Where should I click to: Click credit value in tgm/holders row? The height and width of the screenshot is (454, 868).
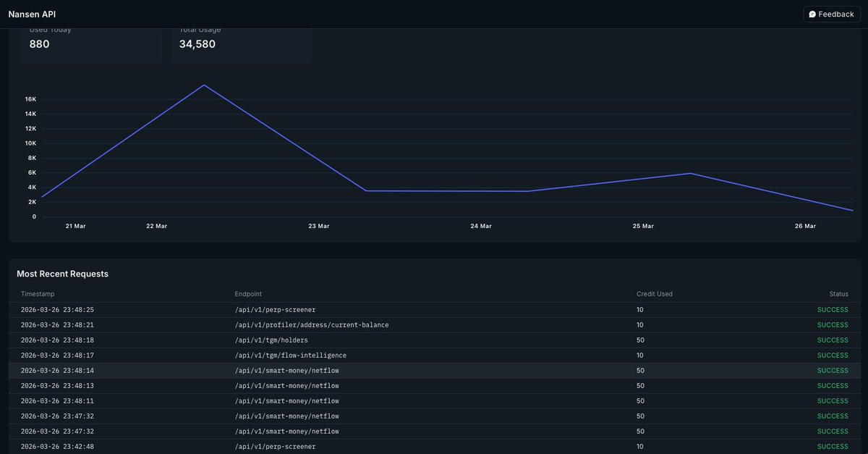[x=640, y=340]
